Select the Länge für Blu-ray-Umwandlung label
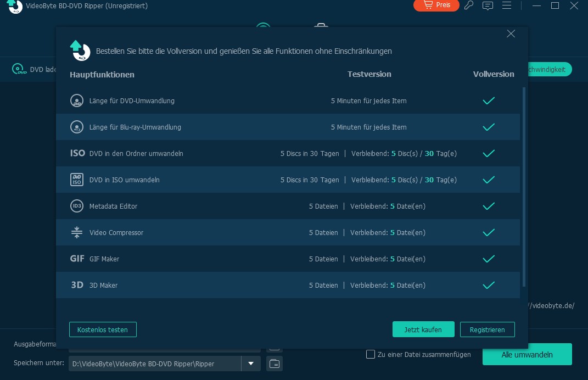Image resolution: width=588 pixels, height=380 pixels. point(135,127)
